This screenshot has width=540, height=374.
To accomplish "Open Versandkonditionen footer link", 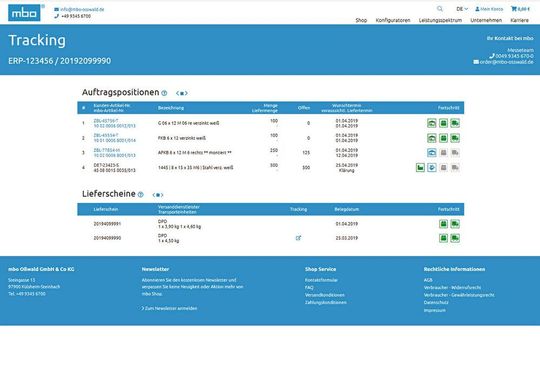I will tap(324, 295).
